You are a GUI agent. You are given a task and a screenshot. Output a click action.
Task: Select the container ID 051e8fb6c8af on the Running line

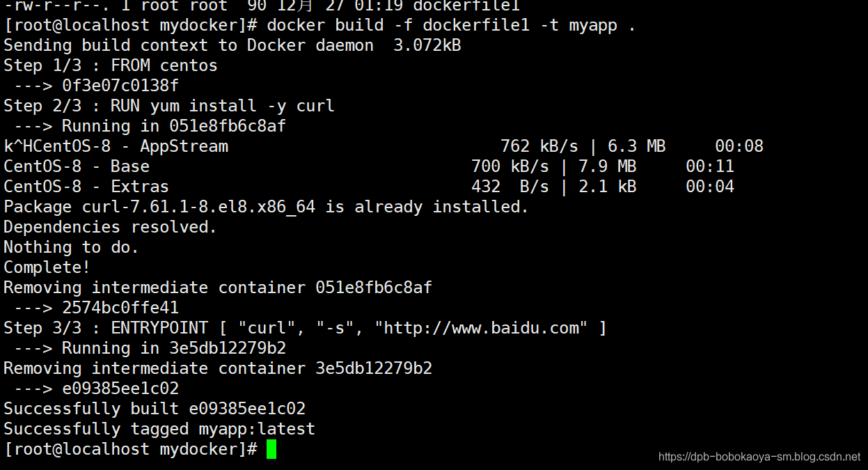(x=228, y=126)
